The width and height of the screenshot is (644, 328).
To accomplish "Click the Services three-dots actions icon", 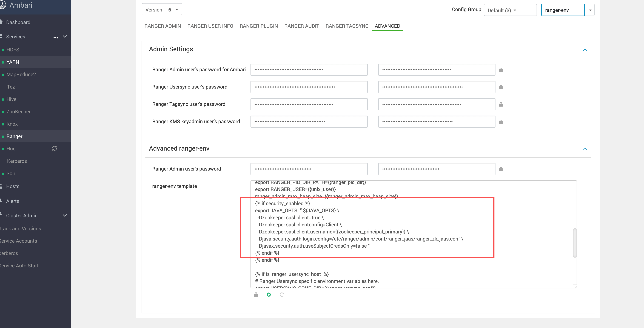I will pos(56,37).
